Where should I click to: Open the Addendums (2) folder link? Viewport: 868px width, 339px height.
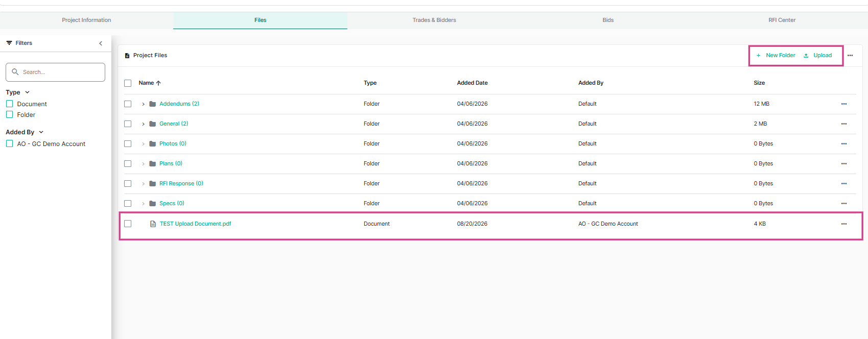click(x=179, y=104)
